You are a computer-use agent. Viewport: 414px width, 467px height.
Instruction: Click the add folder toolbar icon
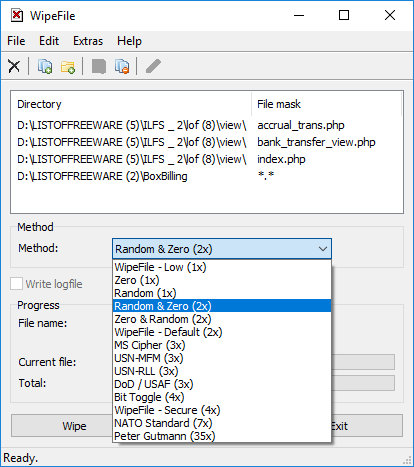[68, 66]
